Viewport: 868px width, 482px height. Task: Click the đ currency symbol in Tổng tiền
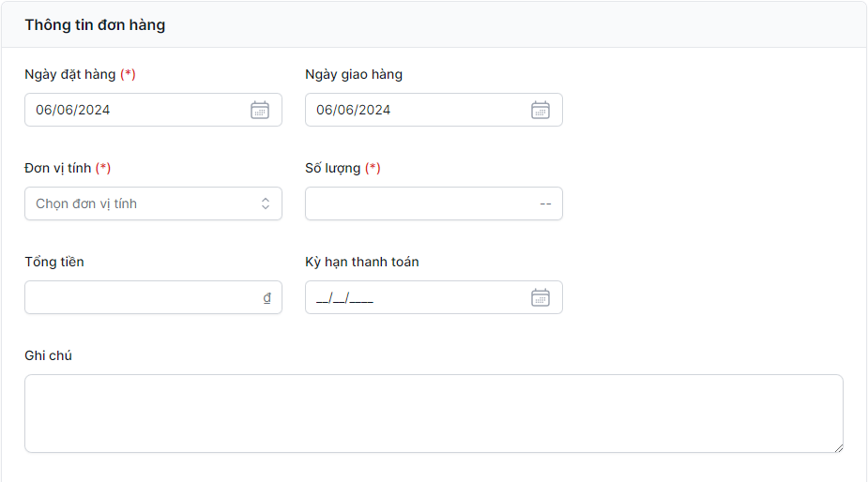pyautogui.click(x=266, y=297)
